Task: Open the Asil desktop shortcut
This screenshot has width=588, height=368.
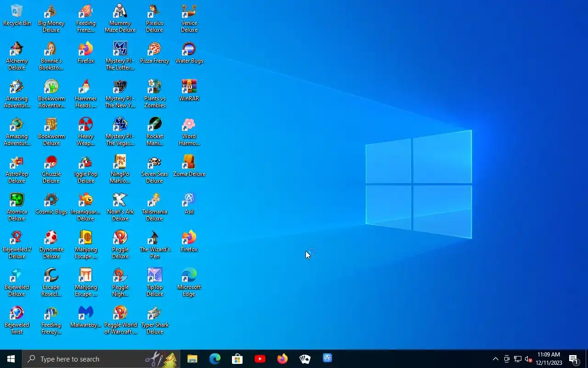Action: 189,204
